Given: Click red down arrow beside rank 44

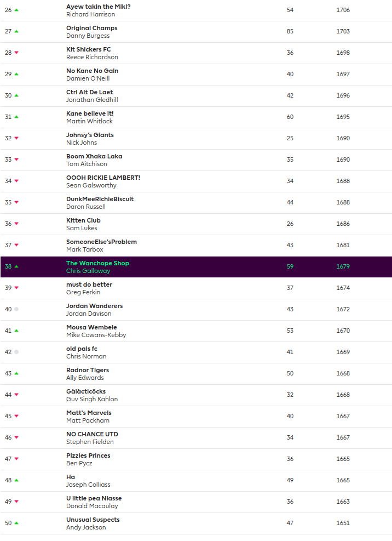Looking at the screenshot, I should tap(16, 395).
